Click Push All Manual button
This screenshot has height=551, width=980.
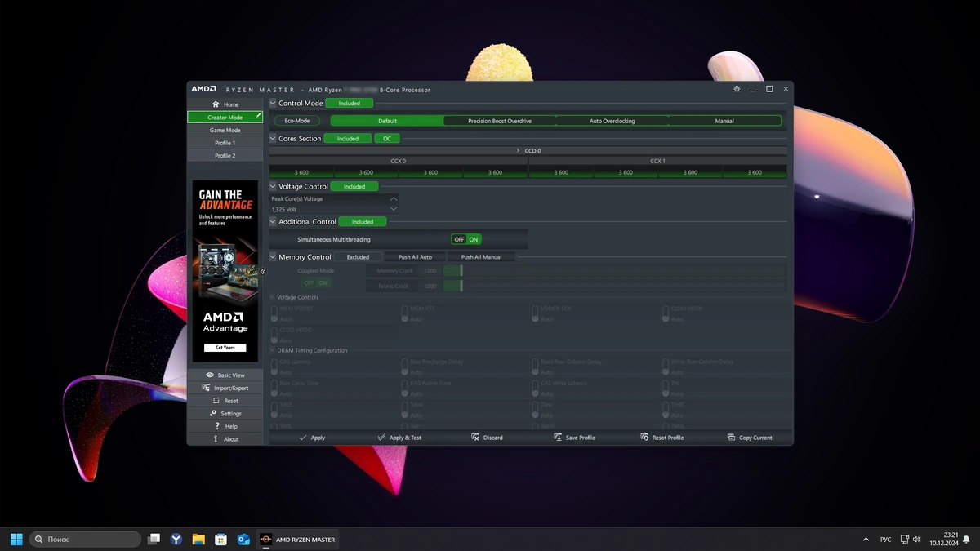[481, 257]
